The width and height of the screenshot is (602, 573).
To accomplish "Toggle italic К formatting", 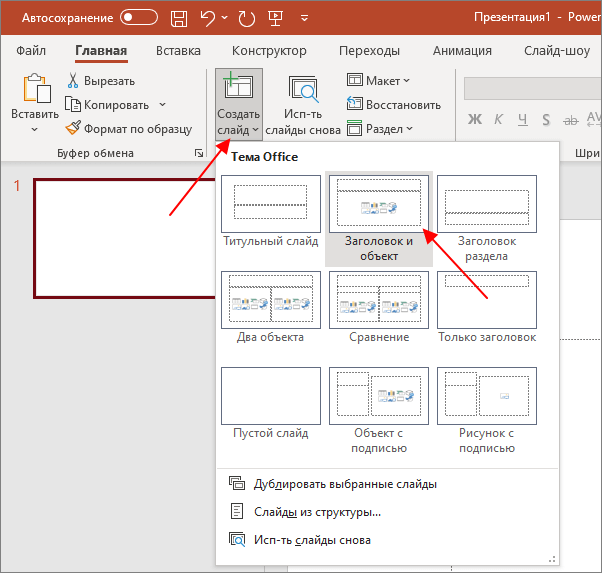I will [x=498, y=119].
